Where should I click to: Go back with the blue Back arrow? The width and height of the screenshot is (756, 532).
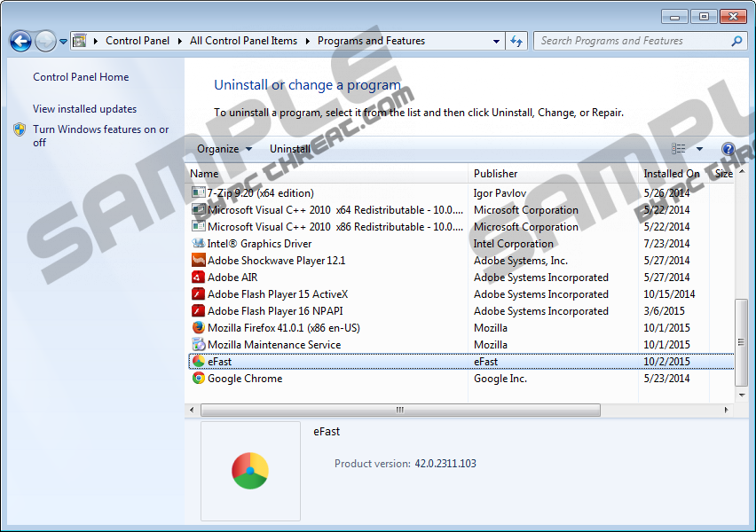[20, 41]
